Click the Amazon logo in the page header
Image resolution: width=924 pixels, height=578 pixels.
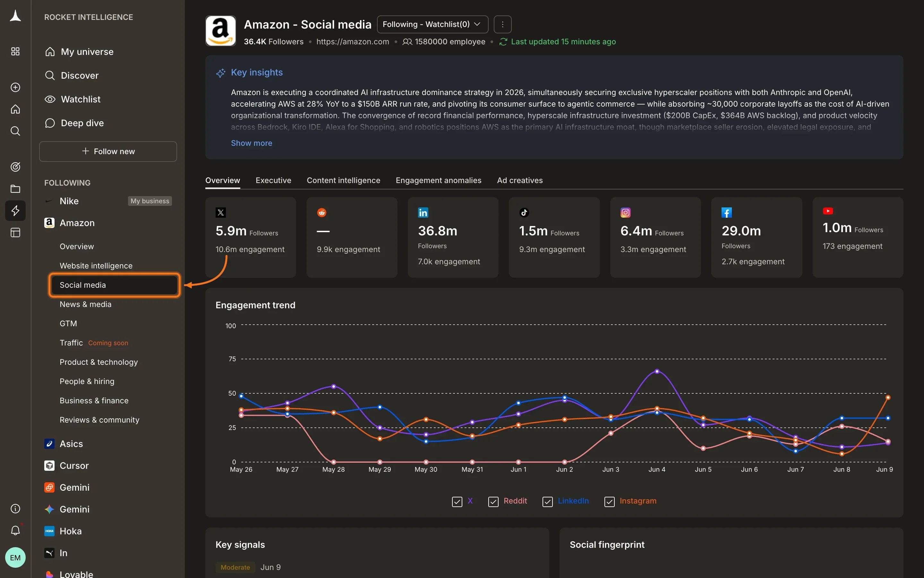tap(221, 31)
